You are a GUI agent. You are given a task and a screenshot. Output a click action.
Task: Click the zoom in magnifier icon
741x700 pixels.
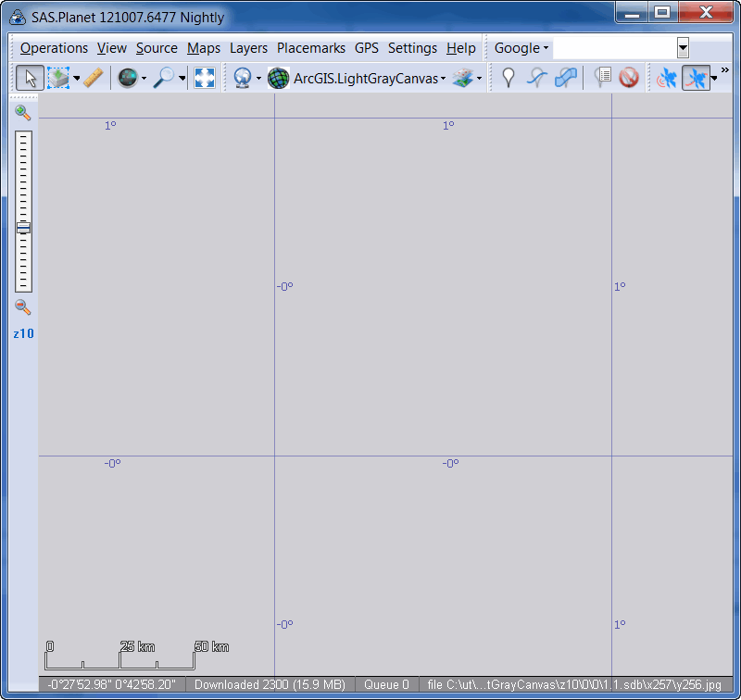point(23,112)
